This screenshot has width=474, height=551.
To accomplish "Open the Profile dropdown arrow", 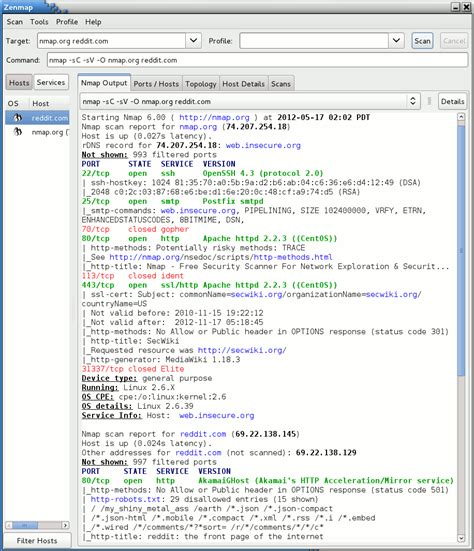I will point(396,41).
